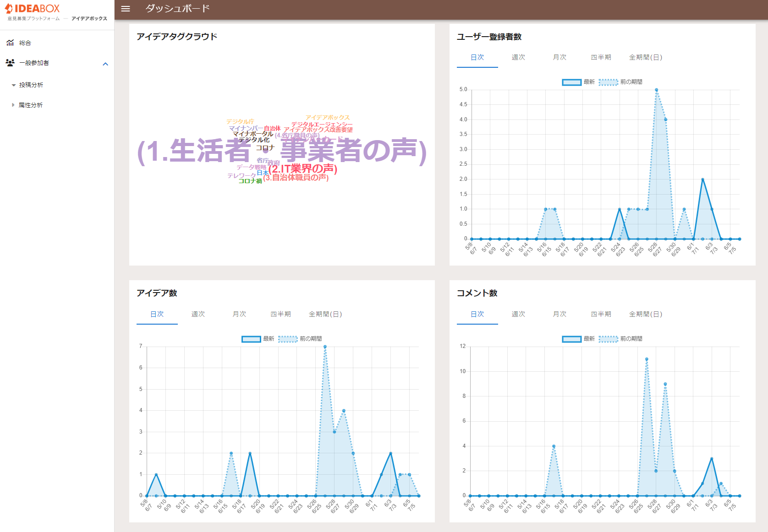Image resolution: width=768 pixels, height=532 pixels.
Task: Toggle 最新 legend swatch in アイデア数 chart
Action: (251, 339)
